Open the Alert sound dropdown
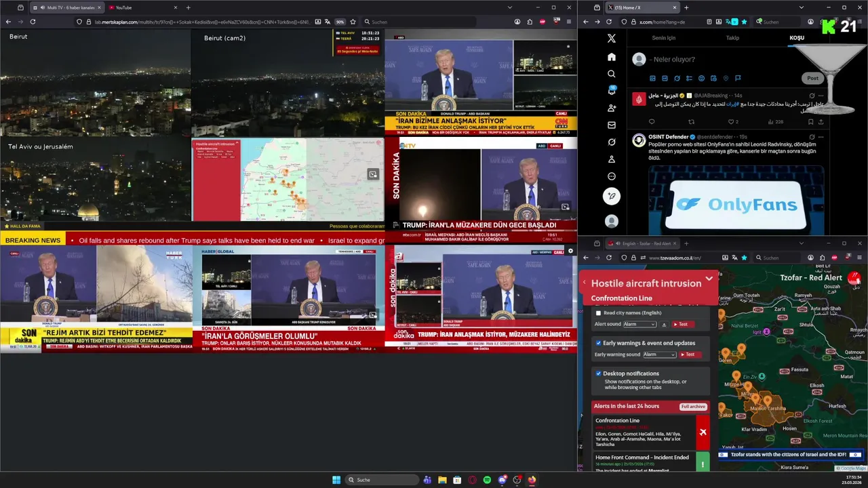This screenshot has width=868, height=488. point(639,325)
